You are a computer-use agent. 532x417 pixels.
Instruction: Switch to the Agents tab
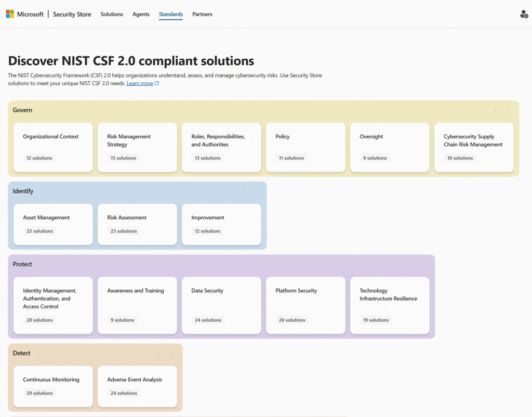tap(140, 14)
